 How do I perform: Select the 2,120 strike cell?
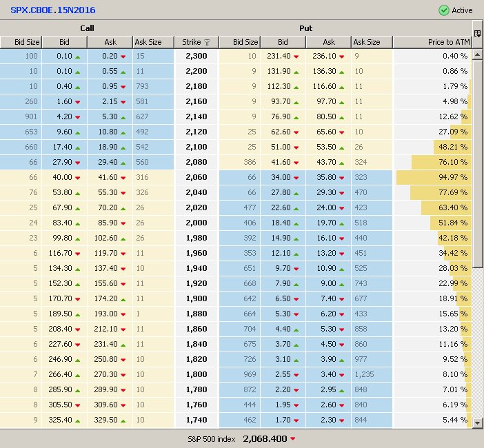pos(196,132)
